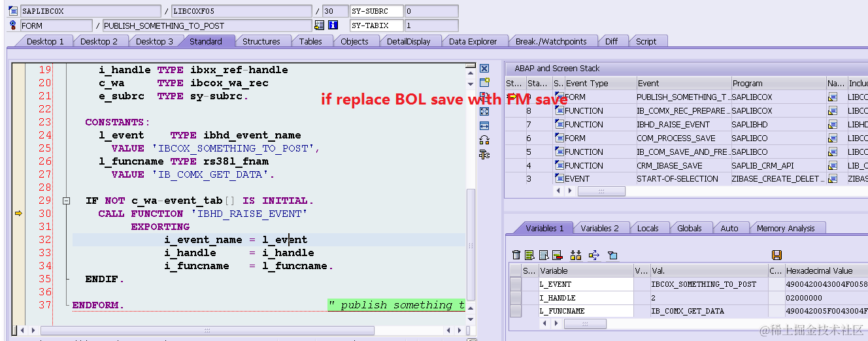Select row selector for I_HANDLE variable
The height and width of the screenshot is (341, 868).
(x=516, y=298)
